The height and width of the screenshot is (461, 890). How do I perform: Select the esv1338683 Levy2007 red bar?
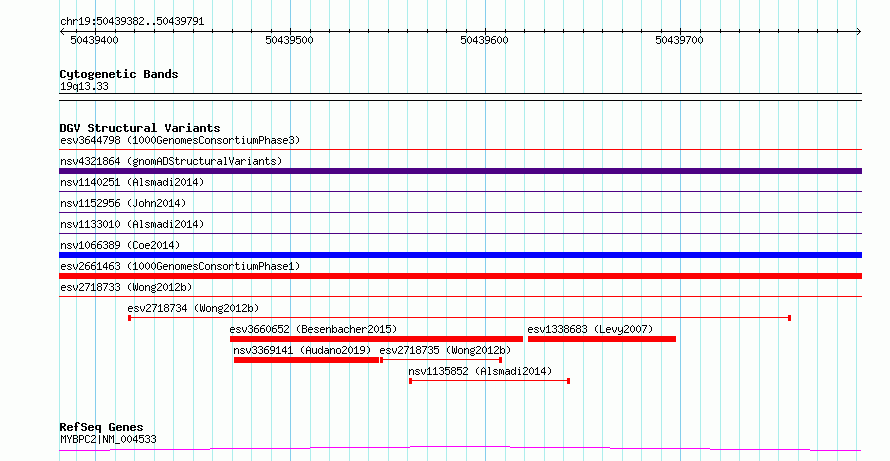coord(602,339)
